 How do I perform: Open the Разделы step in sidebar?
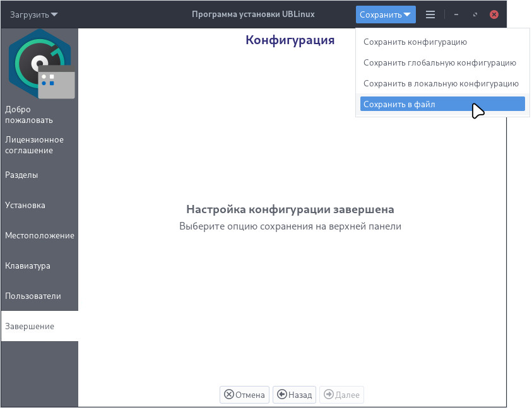pos(22,175)
